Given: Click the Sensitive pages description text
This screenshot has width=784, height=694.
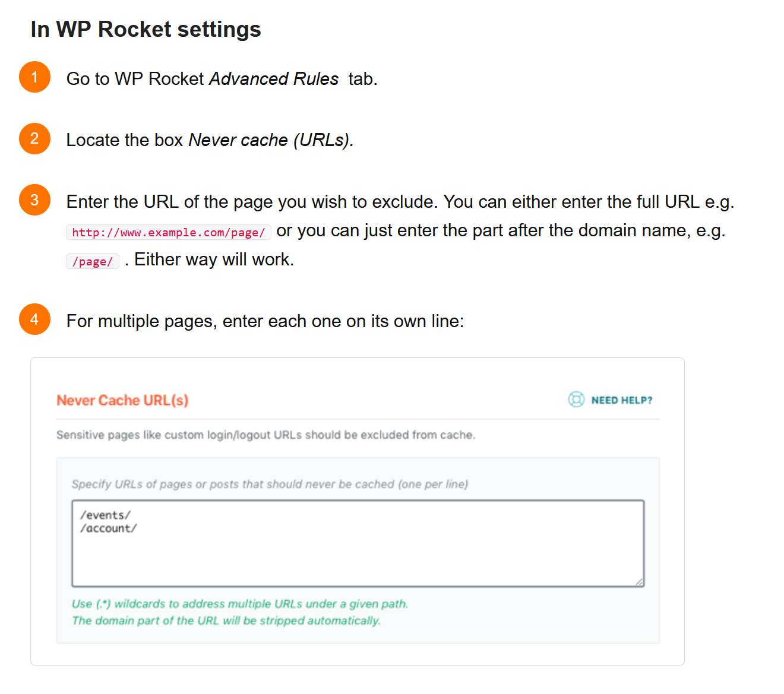Looking at the screenshot, I should coord(265,435).
